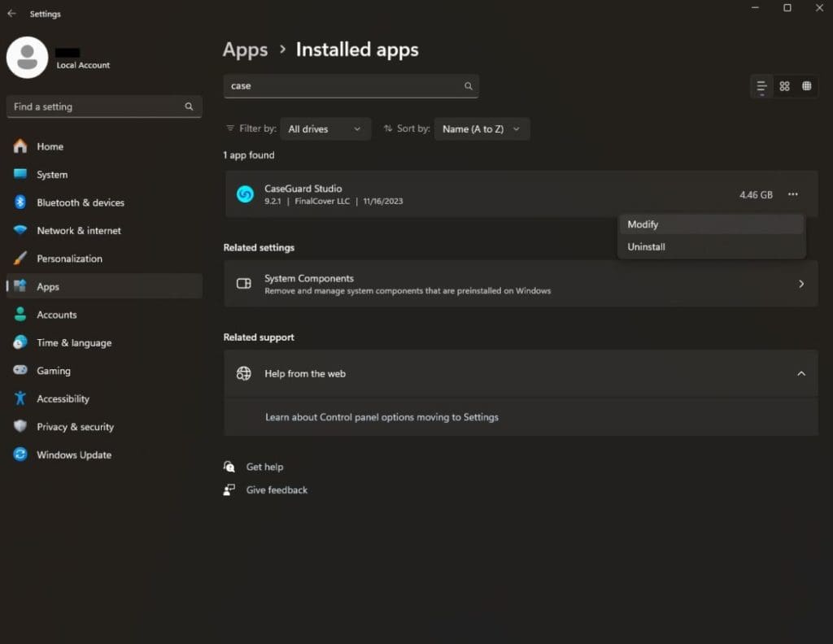The image size is (833, 644).
Task: Switch to list view layout icon
Action: [x=761, y=86]
